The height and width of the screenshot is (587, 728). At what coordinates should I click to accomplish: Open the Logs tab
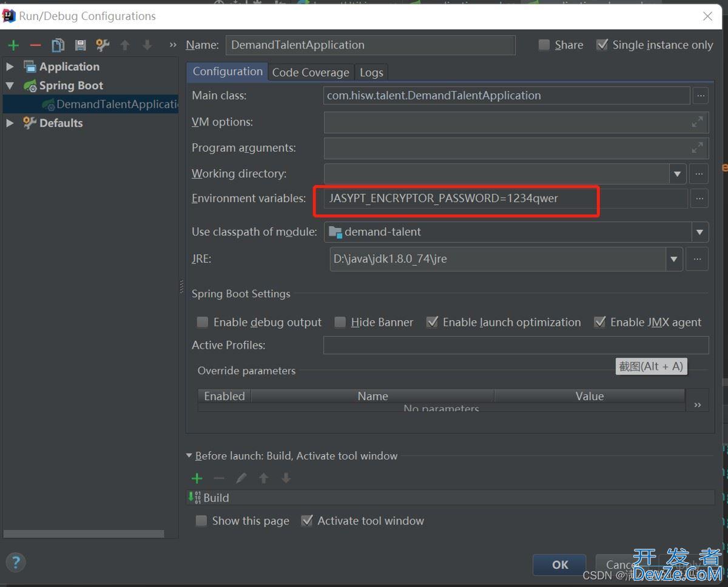click(x=371, y=72)
